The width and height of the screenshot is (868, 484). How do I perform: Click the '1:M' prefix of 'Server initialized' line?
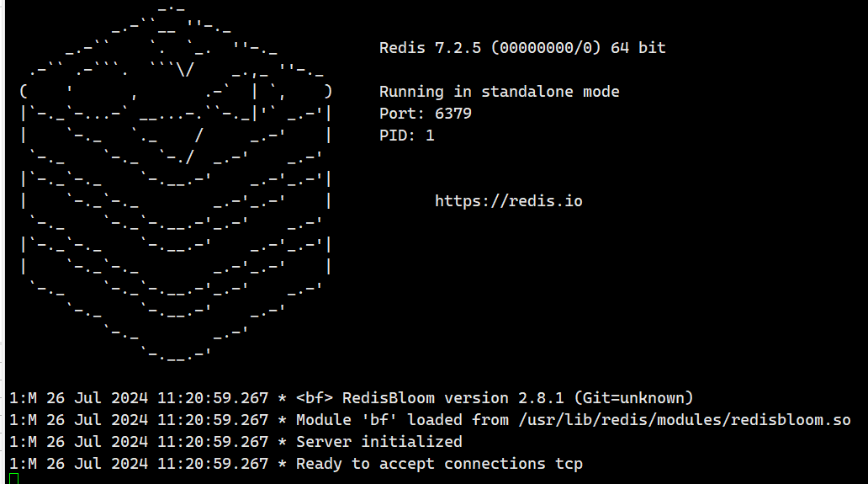(23, 442)
